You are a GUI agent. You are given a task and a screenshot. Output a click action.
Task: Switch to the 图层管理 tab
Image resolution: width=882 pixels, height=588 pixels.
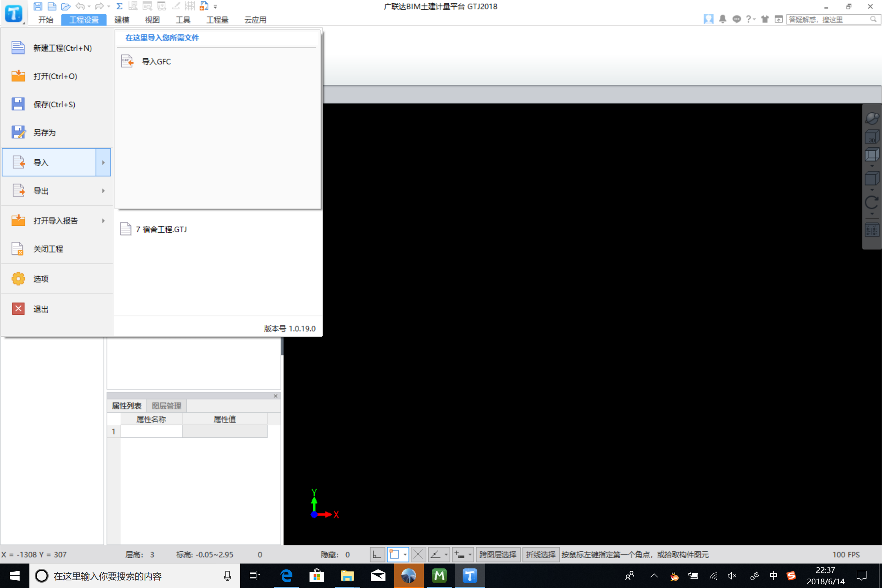coord(166,406)
